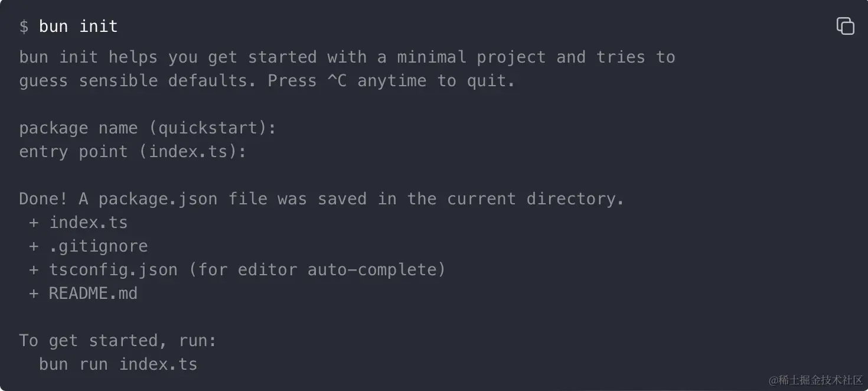Click the word 'package.json' in Done line
Screen dimensions: 868x391
158,200
